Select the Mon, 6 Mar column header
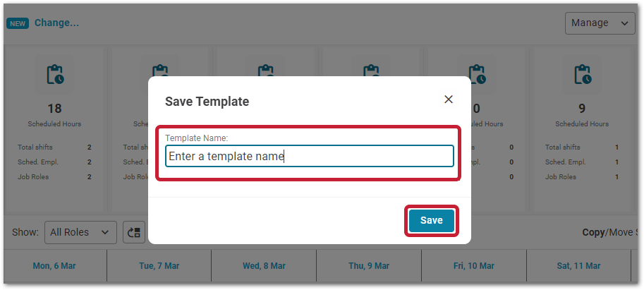Screen dimensions: 644x290 (54, 266)
